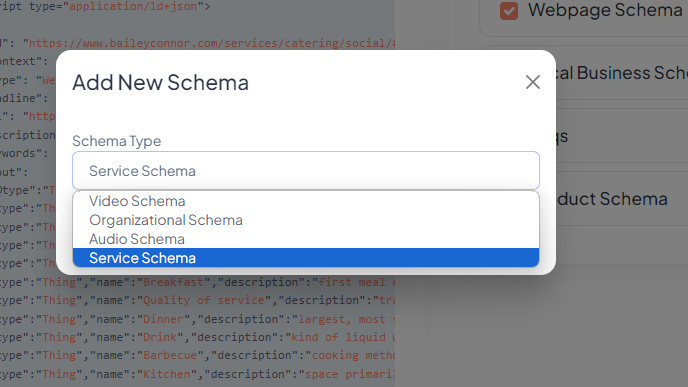The height and width of the screenshot is (387, 688).
Task: Click the application/ld+json script tag line
Action: [105, 6]
